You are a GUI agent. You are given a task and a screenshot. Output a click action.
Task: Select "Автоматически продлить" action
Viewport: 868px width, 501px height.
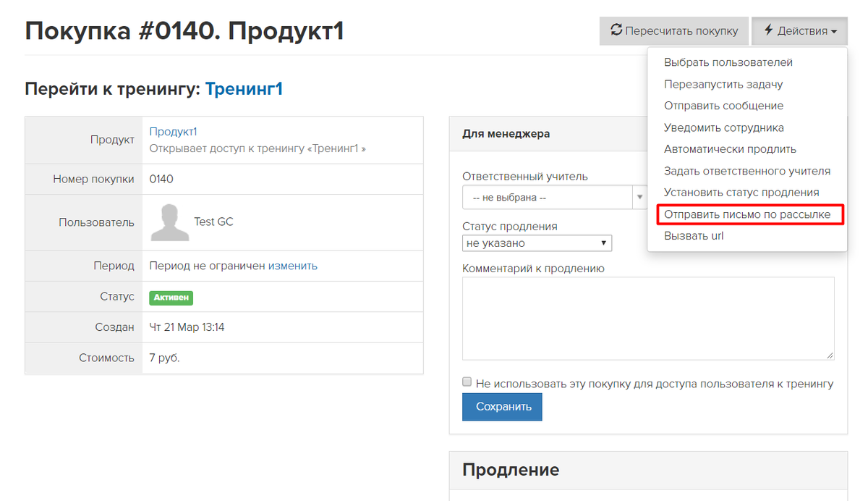[x=730, y=149]
